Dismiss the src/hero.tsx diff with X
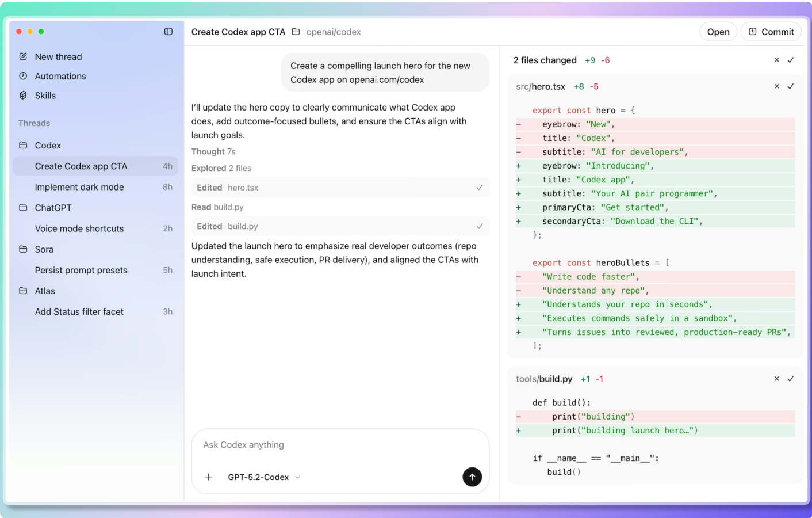Viewport: 812px width, 518px height. [x=777, y=86]
